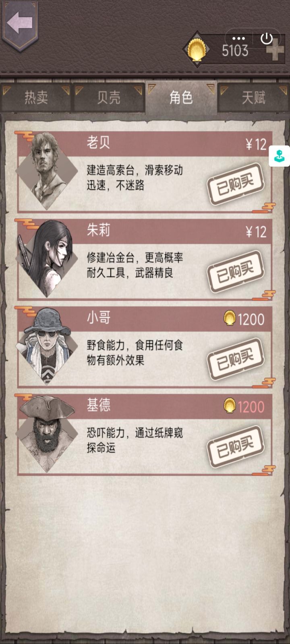Open the green floating game-center icon
Screen dimensions: 290x644
pyautogui.click(x=280, y=156)
